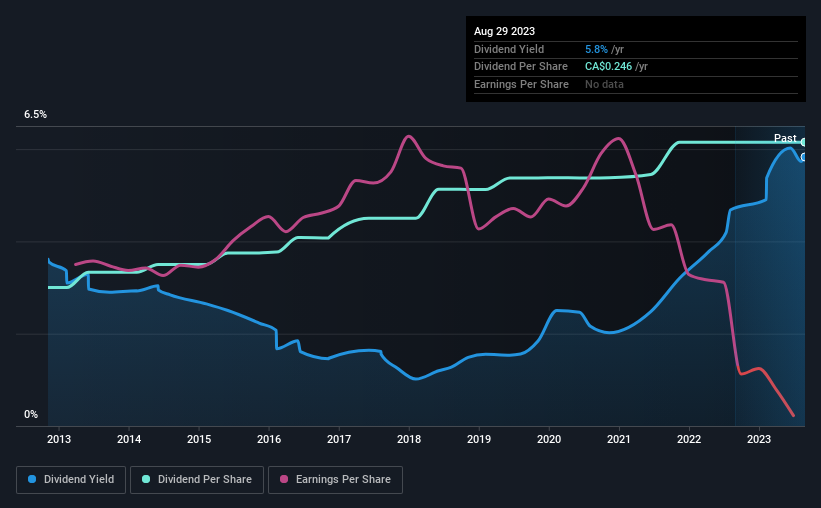This screenshot has width=821, height=508.
Task: Click the teal Dividend Per Share legend dot
Action: [146, 479]
